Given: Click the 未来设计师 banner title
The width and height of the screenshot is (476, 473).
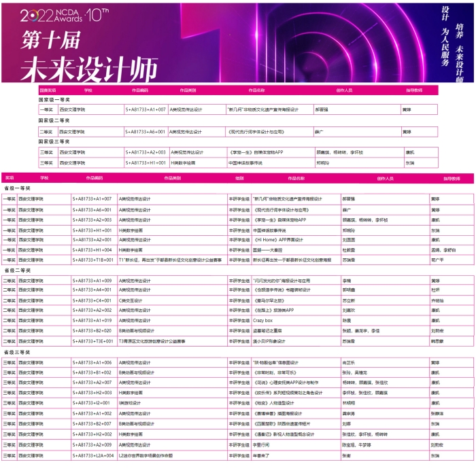Looking at the screenshot, I should [86, 68].
